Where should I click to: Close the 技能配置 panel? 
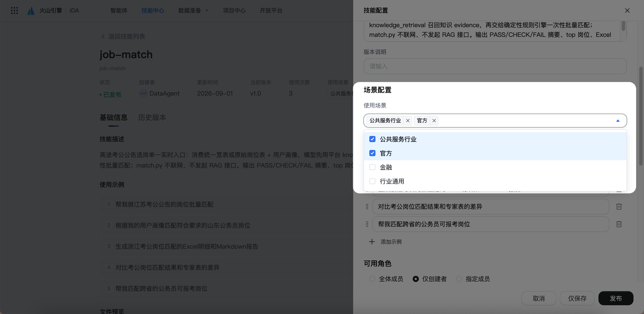(627, 11)
